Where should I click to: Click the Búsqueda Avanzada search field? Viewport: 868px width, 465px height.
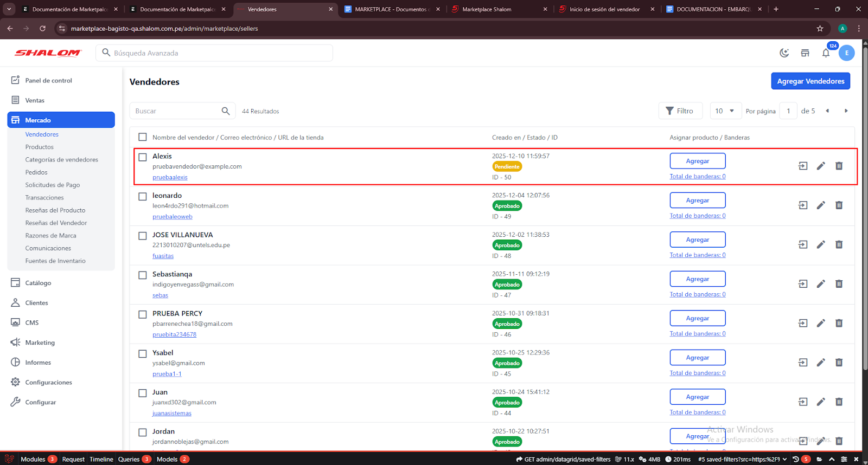point(217,53)
